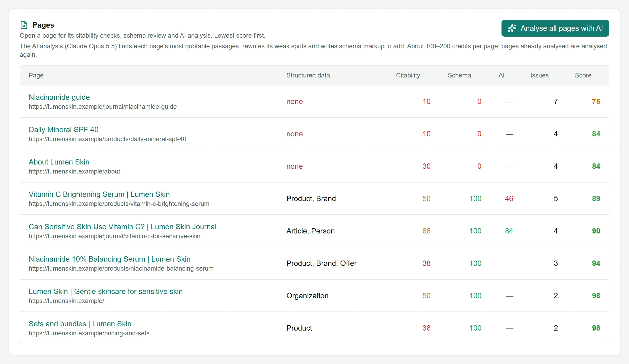Click the AI column header
629x364 pixels.
[501, 75]
